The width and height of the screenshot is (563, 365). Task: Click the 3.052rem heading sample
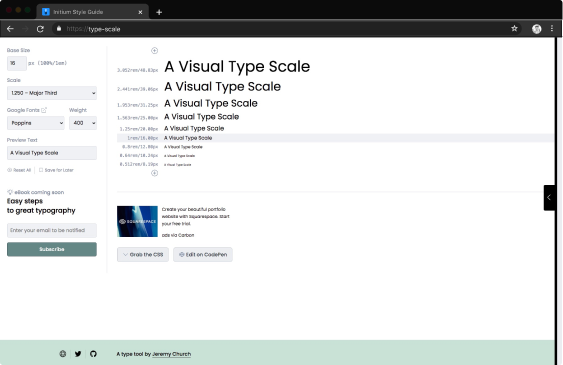pyautogui.click(x=237, y=67)
